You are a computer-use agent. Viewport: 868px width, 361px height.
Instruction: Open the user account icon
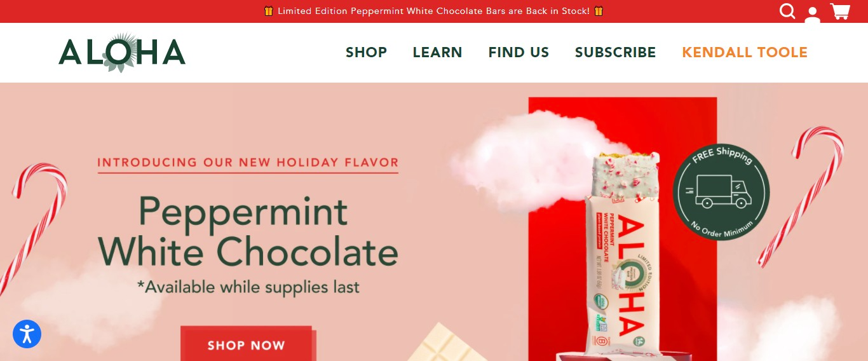[813, 15]
